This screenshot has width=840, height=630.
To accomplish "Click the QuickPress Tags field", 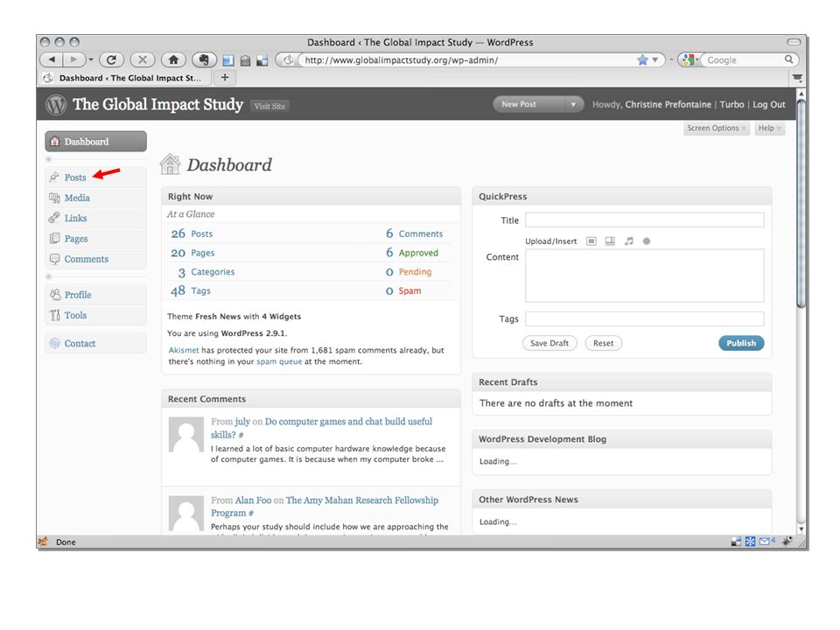I will tap(645, 318).
